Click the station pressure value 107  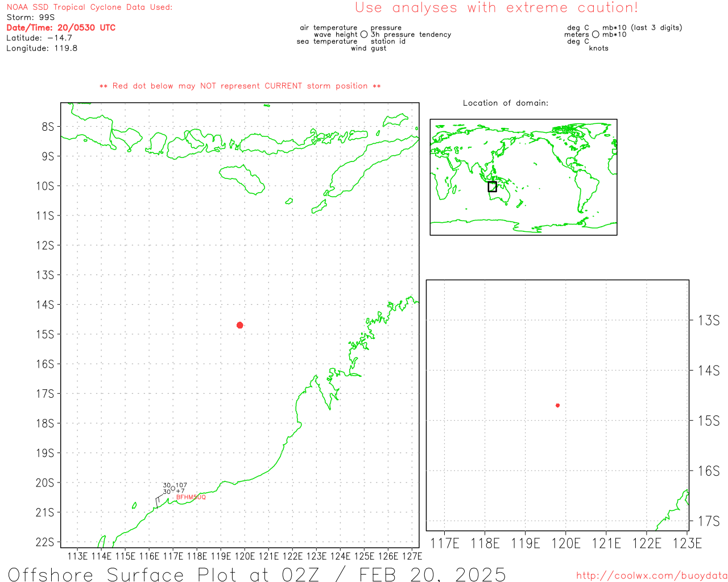pos(181,486)
